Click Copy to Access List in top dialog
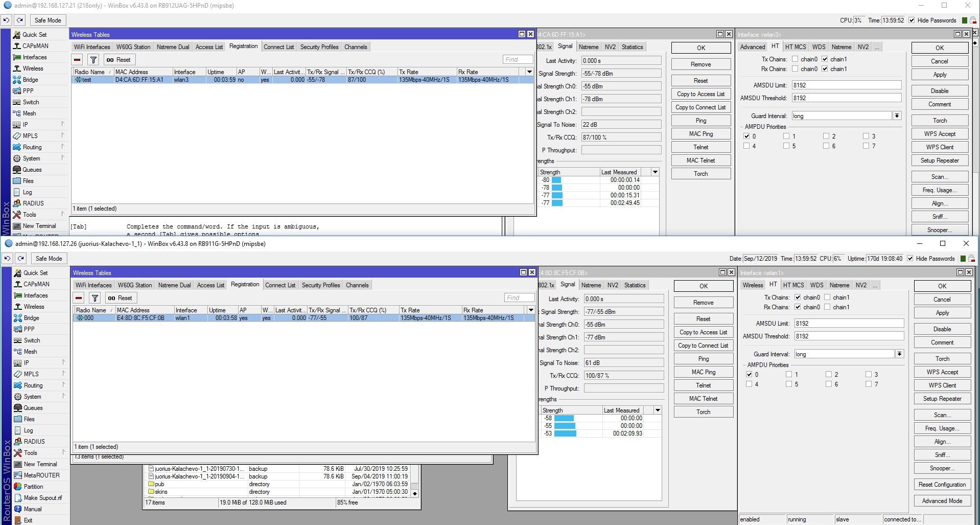The width and height of the screenshot is (980, 525). [701, 94]
